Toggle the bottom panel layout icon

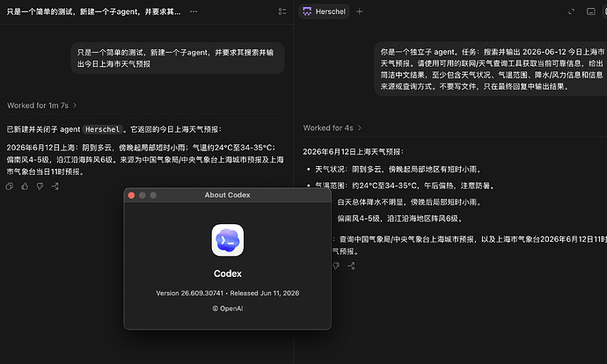point(591,11)
